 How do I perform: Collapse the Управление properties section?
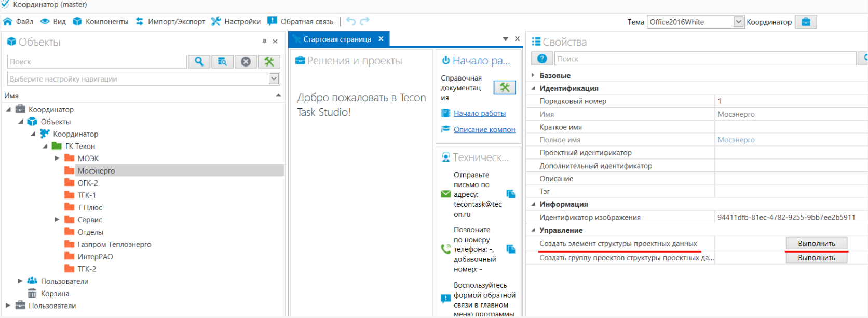point(533,230)
